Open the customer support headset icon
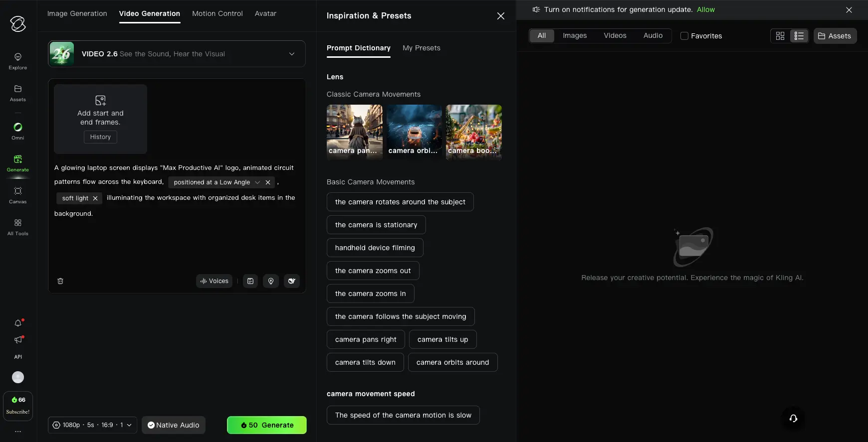The image size is (868, 442). click(x=793, y=419)
